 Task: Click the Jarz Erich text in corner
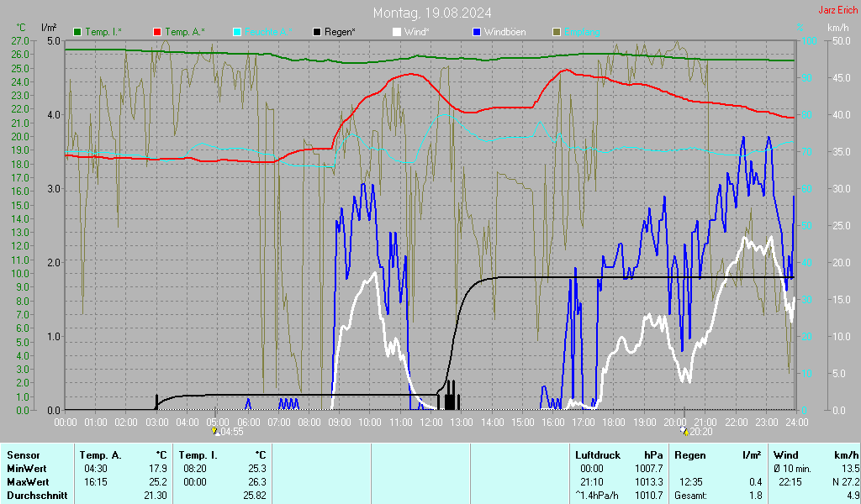(837, 10)
